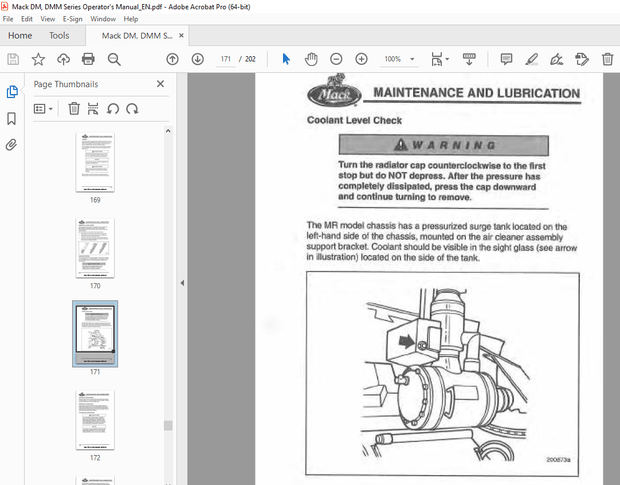Click the coolant tank illustration
The height and width of the screenshot is (485, 620).
442,374
